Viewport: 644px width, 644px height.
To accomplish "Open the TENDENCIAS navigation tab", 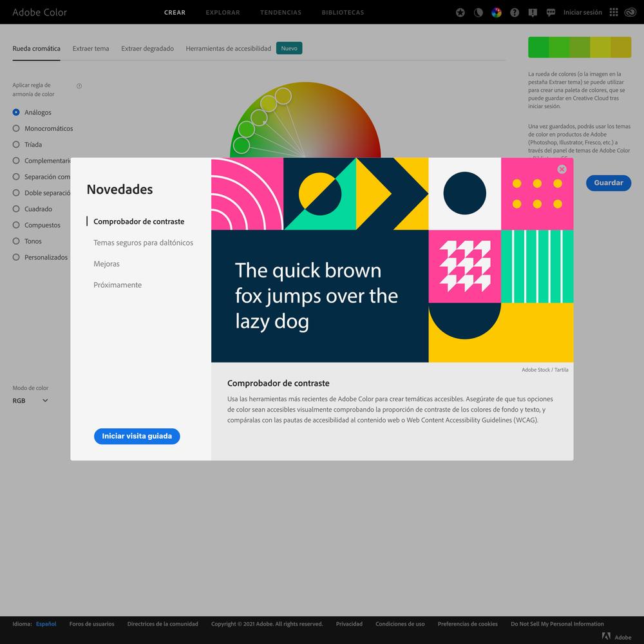I will tap(281, 12).
